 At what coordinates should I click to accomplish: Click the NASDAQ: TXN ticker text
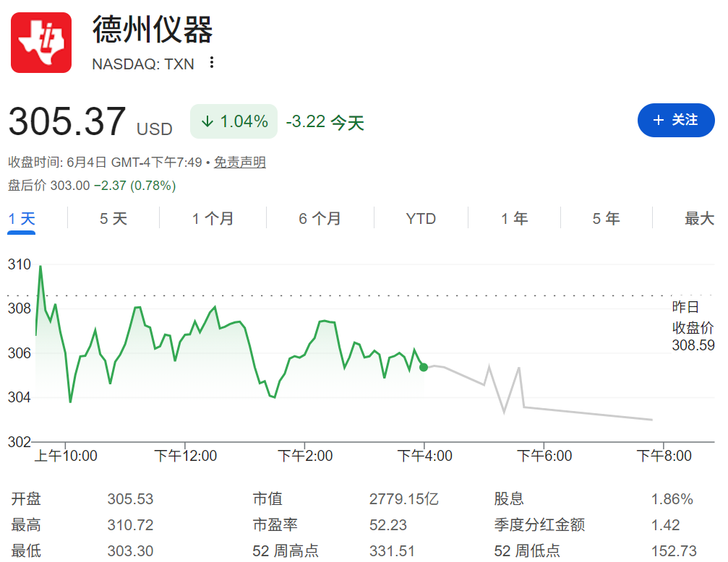(143, 64)
